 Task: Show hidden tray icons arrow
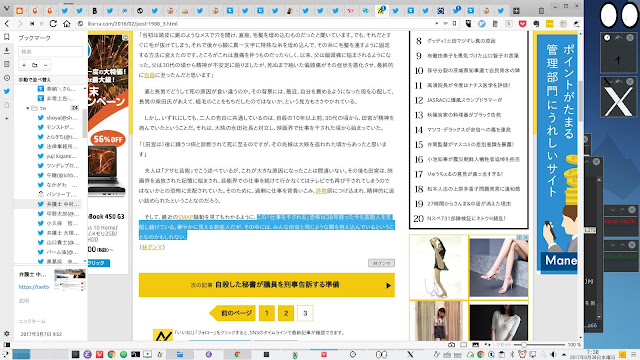click(564, 354)
